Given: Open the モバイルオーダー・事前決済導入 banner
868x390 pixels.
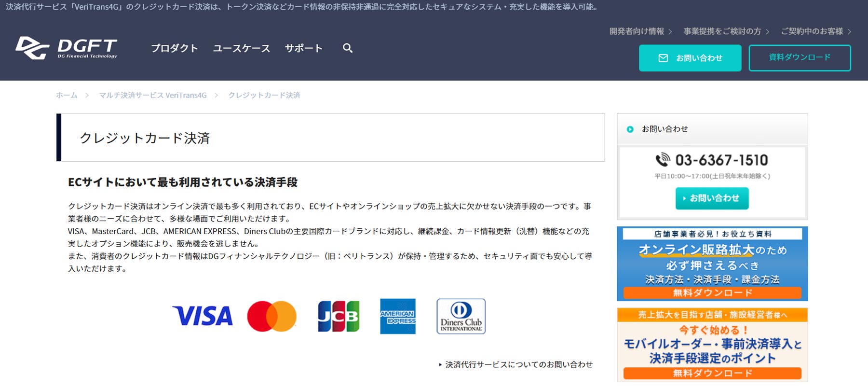Looking at the screenshot, I should click(712, 345).
